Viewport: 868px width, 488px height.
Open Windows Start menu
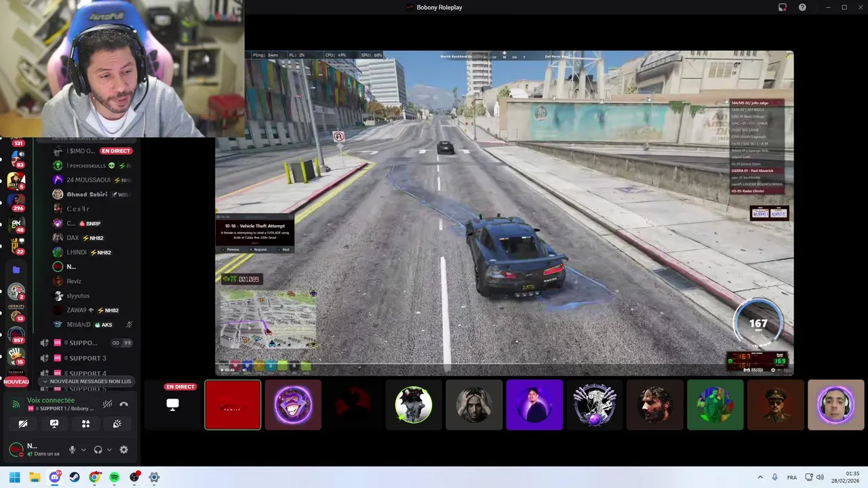tap(15, 477)
